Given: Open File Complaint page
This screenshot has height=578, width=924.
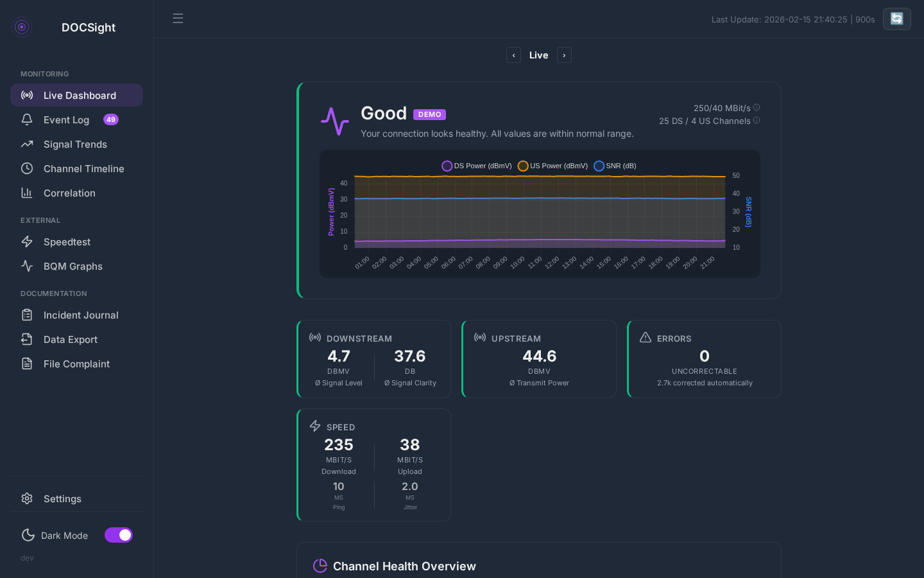Looking at the screenshot, I should 76,364.
